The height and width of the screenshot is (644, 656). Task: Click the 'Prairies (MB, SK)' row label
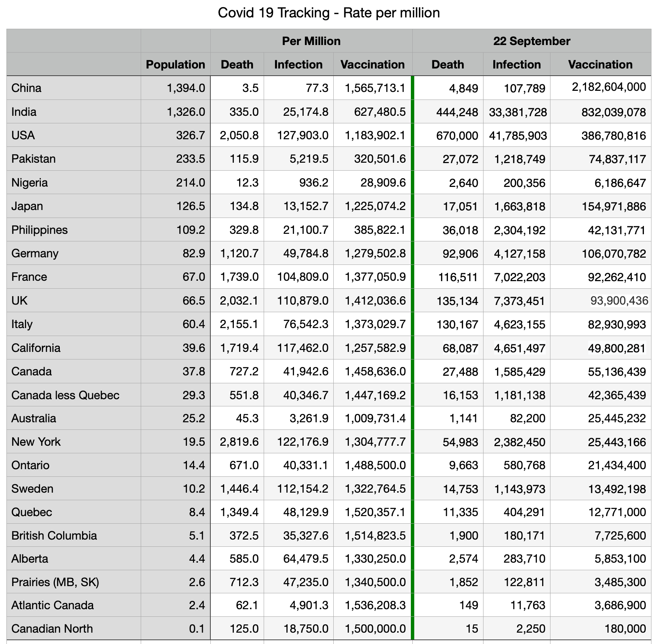[x=55, y=582]
